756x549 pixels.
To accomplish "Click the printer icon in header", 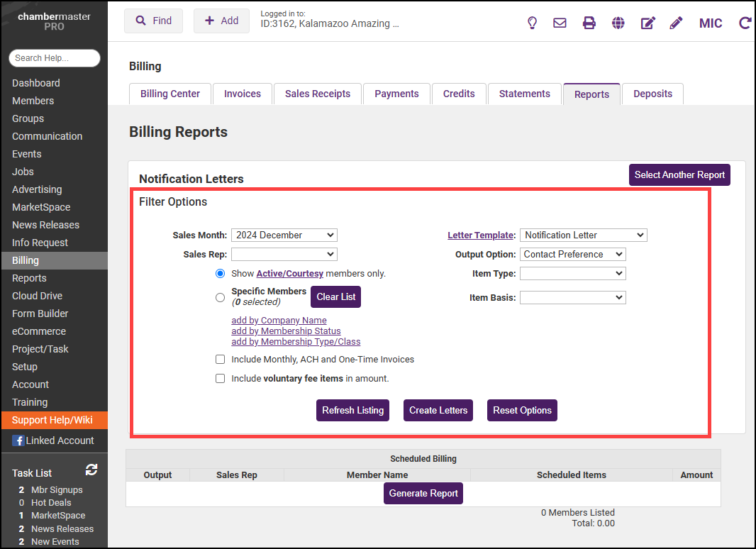I will point(589,23).
